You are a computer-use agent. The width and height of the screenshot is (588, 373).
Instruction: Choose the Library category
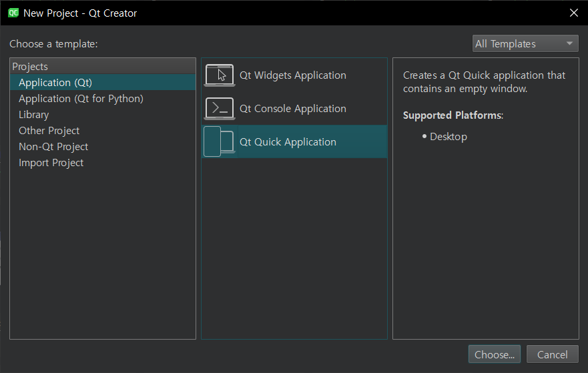[x=102, y=115]
